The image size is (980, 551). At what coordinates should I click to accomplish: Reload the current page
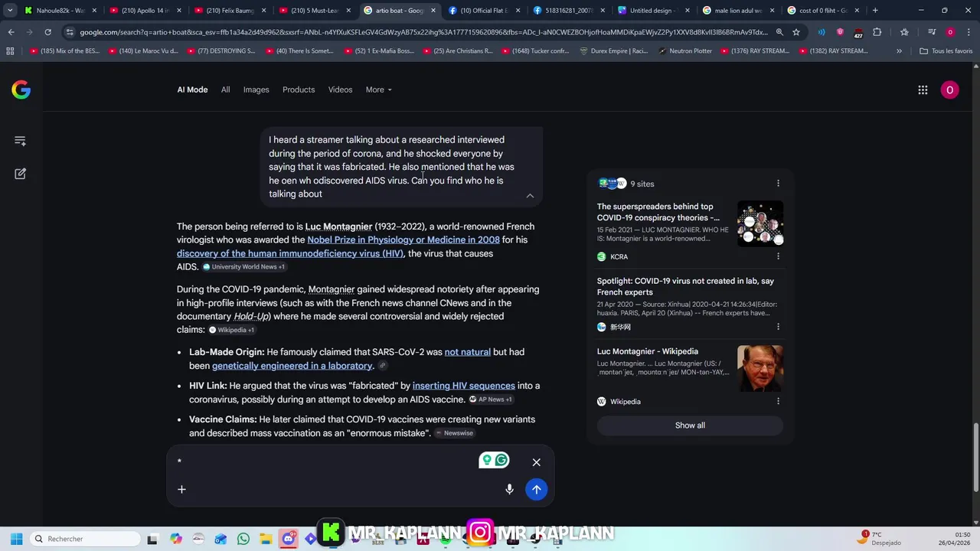(47, 32)
